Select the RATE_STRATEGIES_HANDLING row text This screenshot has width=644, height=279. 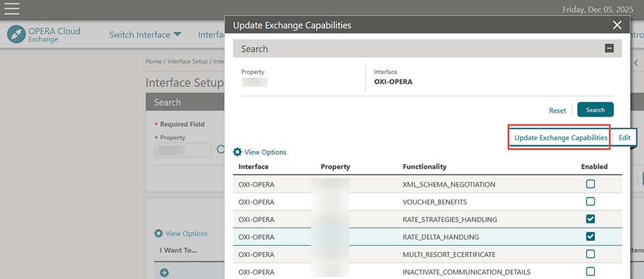click(x=450, y=220)
